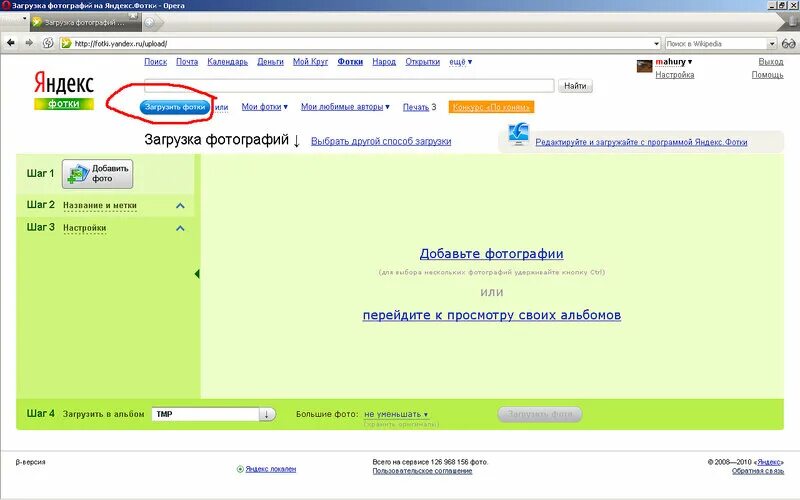This screenshot has width=800, height=500.
Task: Click the Настройка link under the username
Action: point(674,75)
